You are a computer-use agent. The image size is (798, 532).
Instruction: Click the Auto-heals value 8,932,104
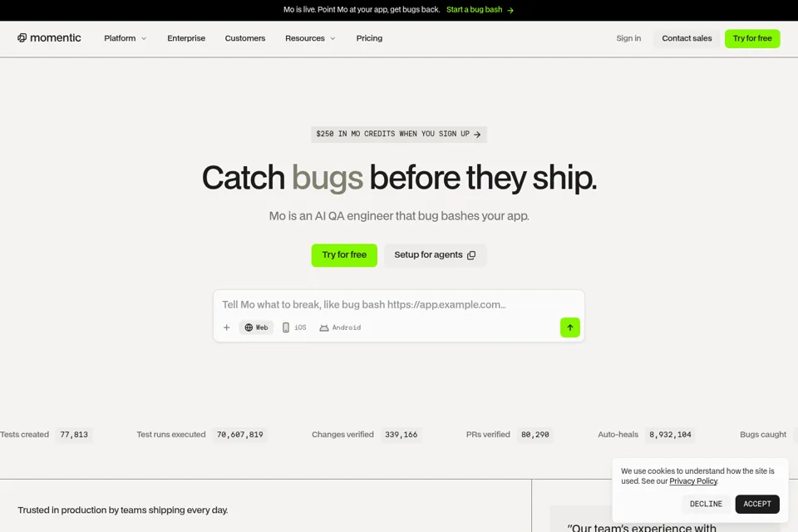tap(670, 435)
